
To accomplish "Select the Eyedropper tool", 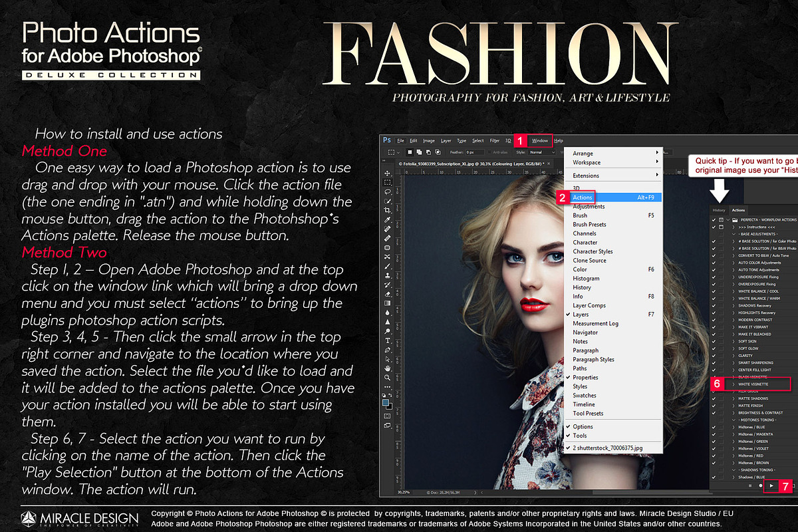I will [x=387, y=219].
